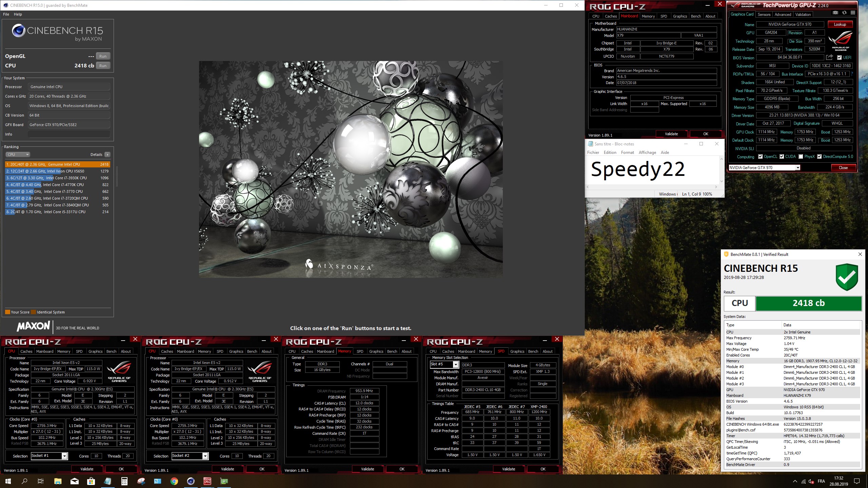
Task: Open the CPU ranking dropdown in Cinebench
Action: click(x=18, y=155)
